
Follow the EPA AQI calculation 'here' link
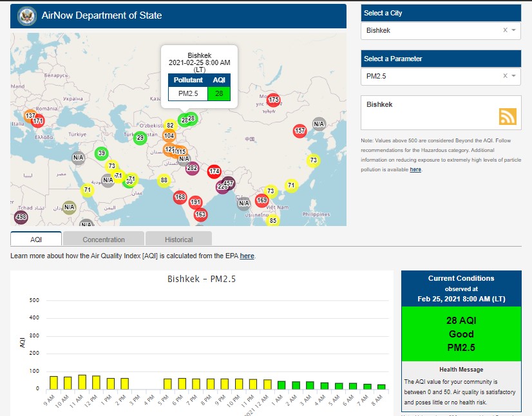pyautogui.click(x=247, y=256)
